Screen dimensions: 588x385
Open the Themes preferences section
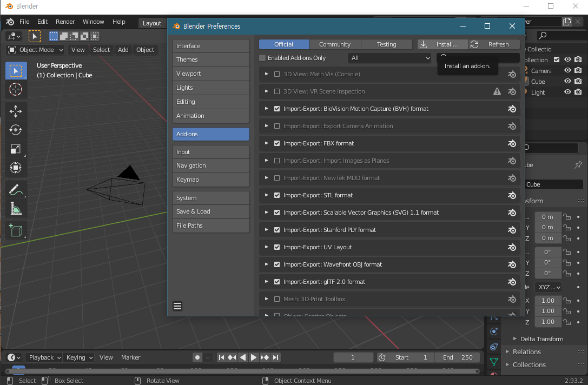point(211,60)
